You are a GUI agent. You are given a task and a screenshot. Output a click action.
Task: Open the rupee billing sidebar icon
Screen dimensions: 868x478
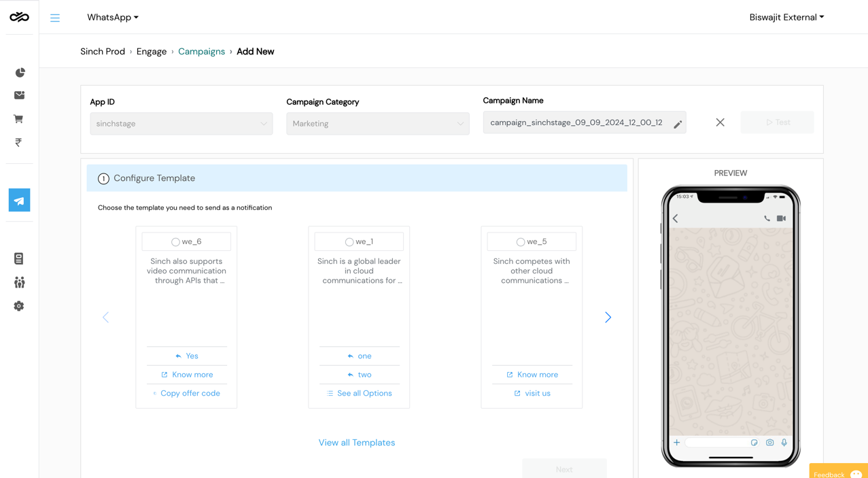pos(18,142)
